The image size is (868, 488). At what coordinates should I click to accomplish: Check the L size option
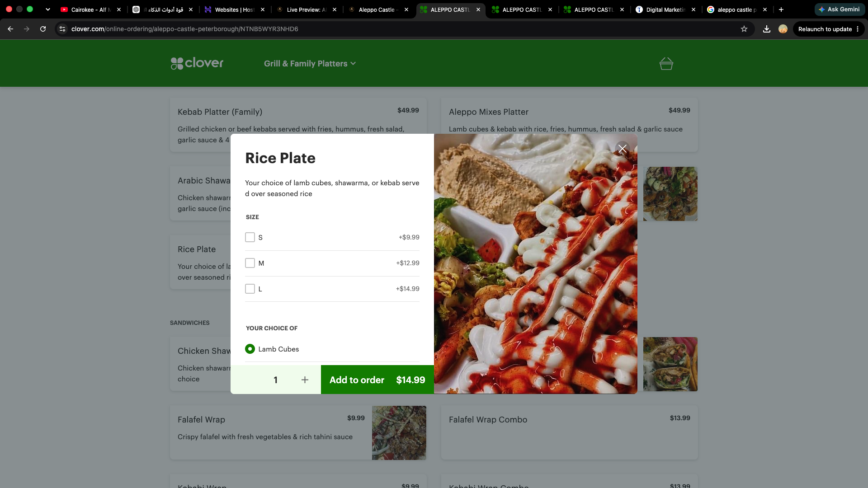point(250,289)
